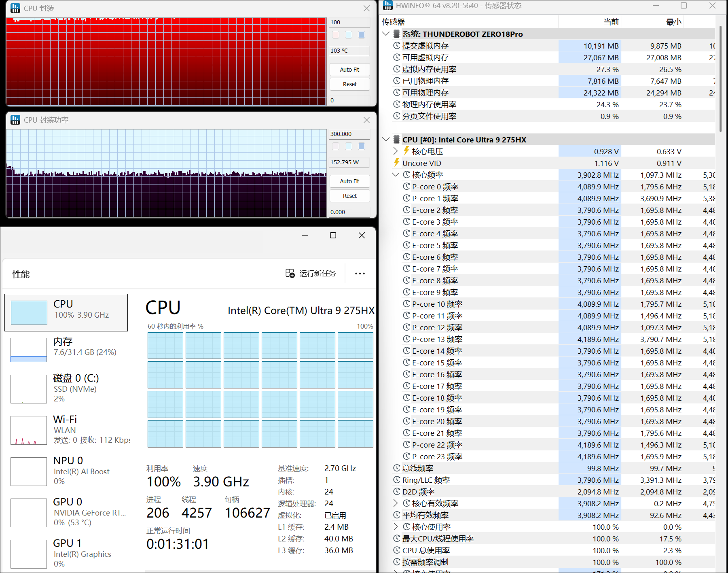Expand the 核心电压 row
This screenshot has width=728, height=573.
396,151
